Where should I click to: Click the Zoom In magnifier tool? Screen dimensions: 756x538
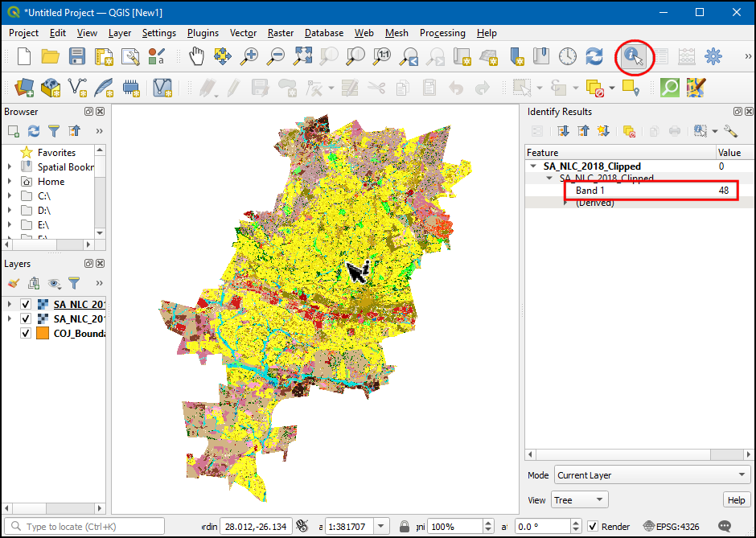[x=249, y=56]
